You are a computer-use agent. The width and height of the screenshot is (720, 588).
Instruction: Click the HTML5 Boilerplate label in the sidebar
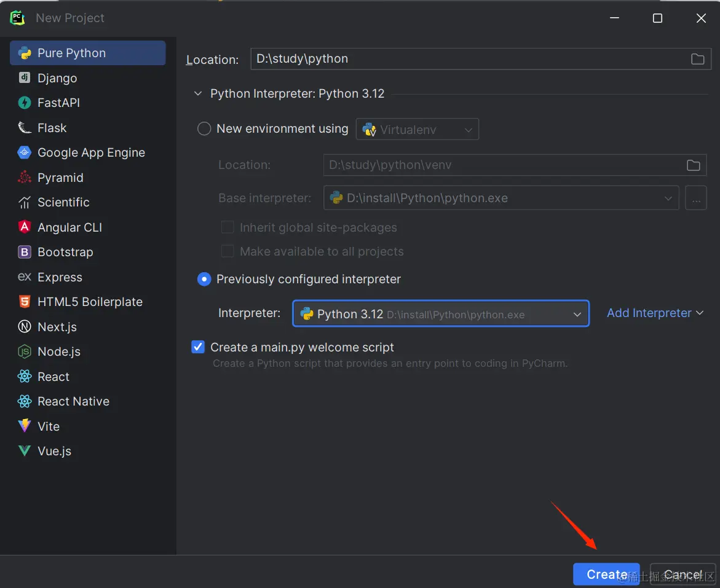click(x=90, y=302)
